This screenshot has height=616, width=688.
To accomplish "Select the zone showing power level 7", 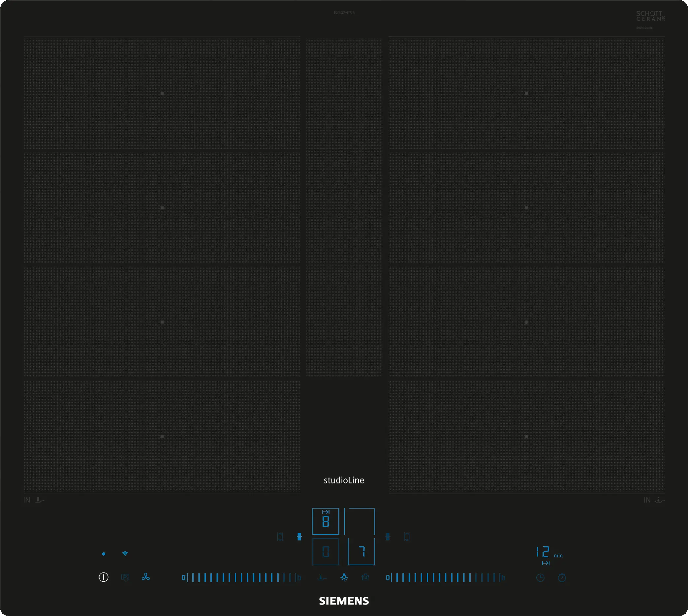I will tap(361, 552).
